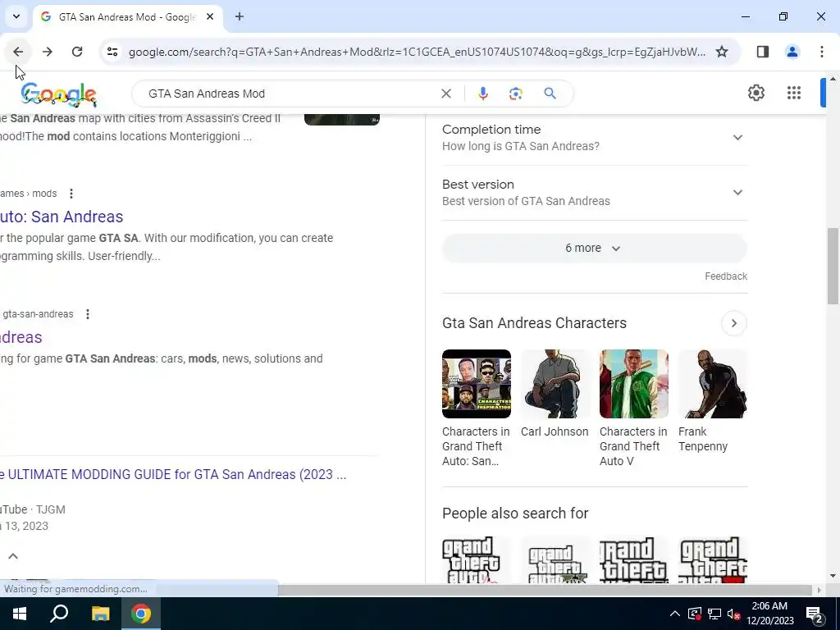Collapse the video section chevron
840x630 pixels.
pos(13,556)
